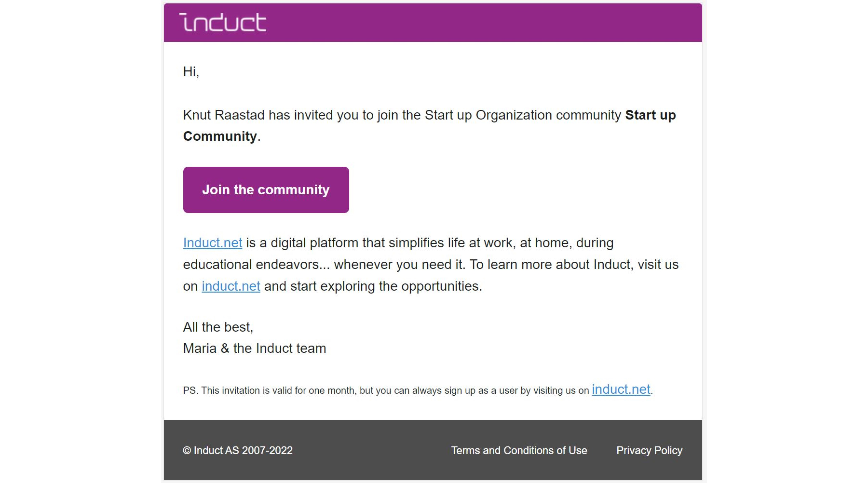Click the "Start up Organization community" phrase
Viewport: 868px width, 483px height.
(523, 115)
